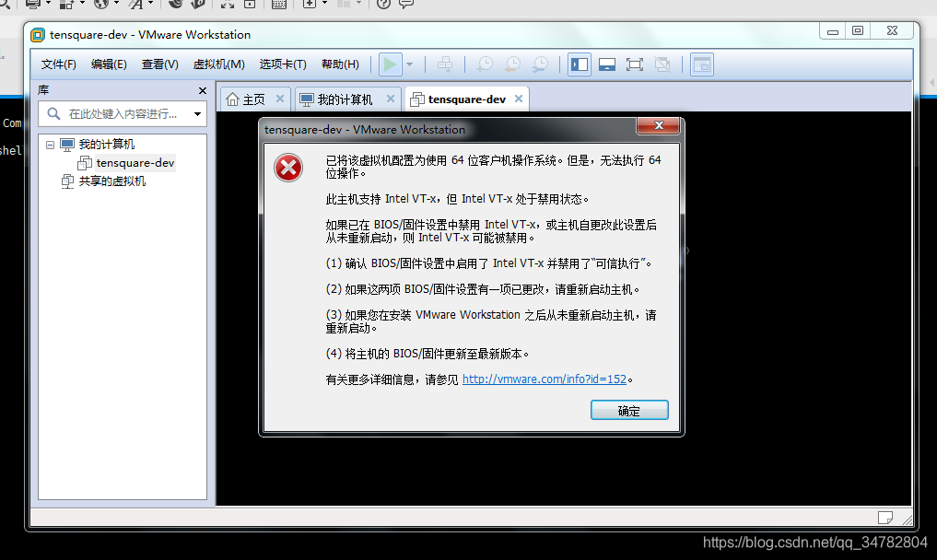Click the 确定 button in error dialog
The image size is (937, 560).
pos(629,411)
